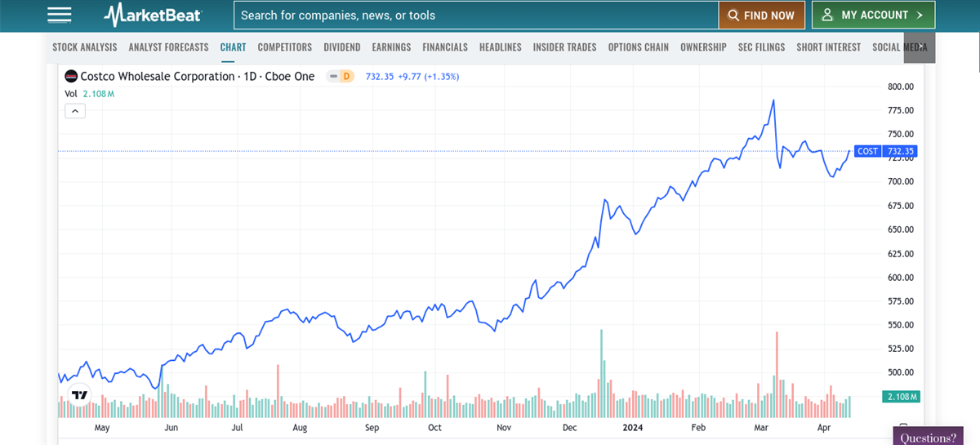Switch to the Analyst Forecasts tab
Screen dimensions: 980x445
point(168,47)
